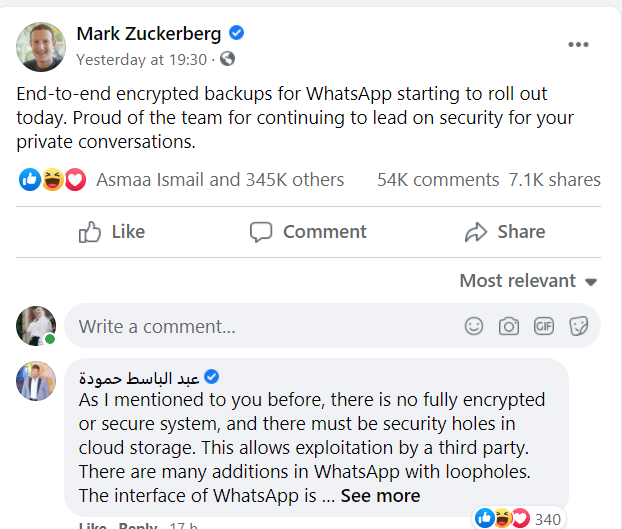Image resolution: width=622 pixels, height=529 pixels.
Task: Open the post options three-dot menu
Action: coord(578,44)
